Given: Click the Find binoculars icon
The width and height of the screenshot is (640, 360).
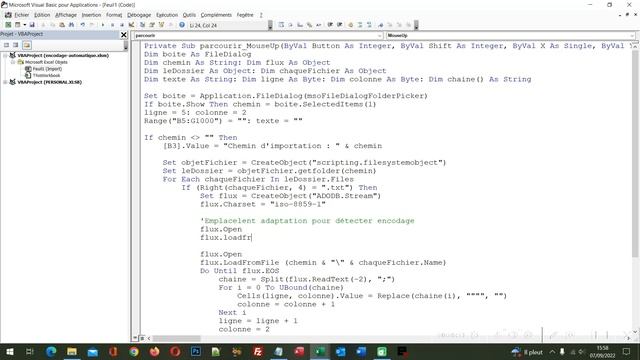Looking at the screenshot, I should pos(71,25).
